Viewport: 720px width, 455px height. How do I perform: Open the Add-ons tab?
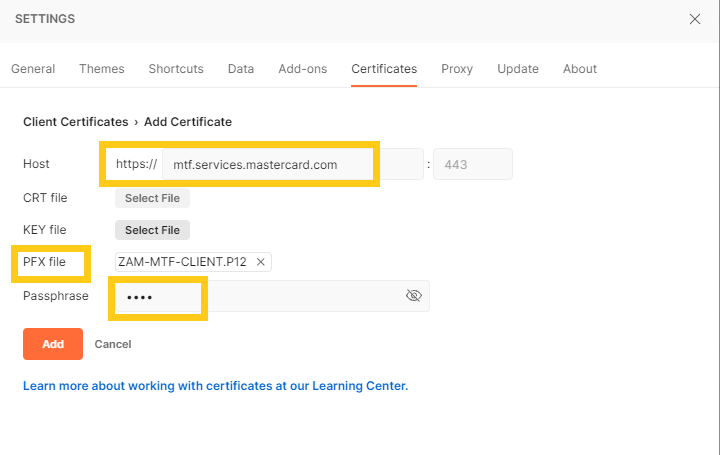pyautogui.click(x=303, y=69)
